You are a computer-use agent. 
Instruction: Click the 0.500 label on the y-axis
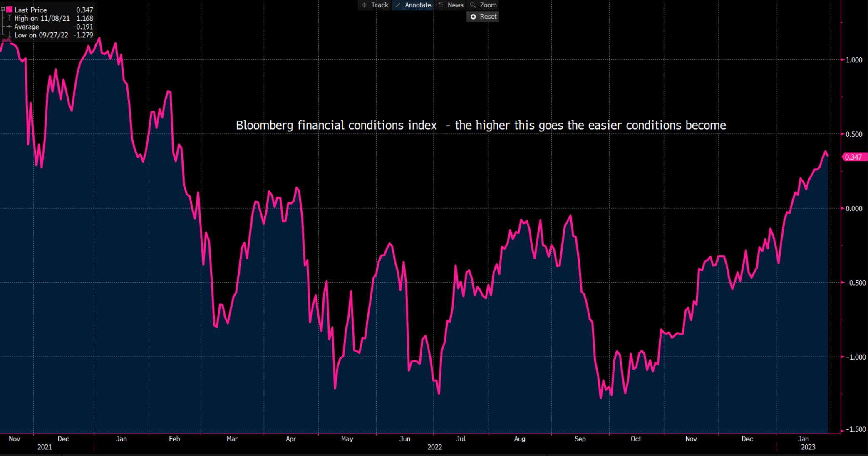854,134
